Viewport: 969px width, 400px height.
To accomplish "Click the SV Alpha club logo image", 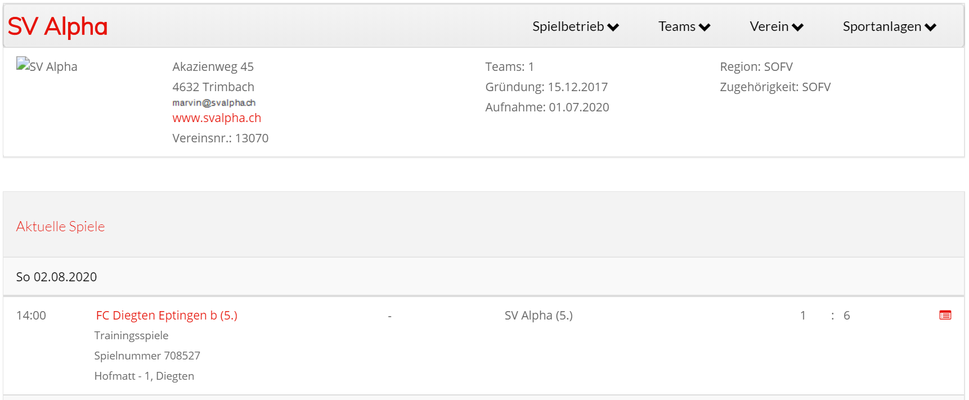I will (x=47, y=66).
